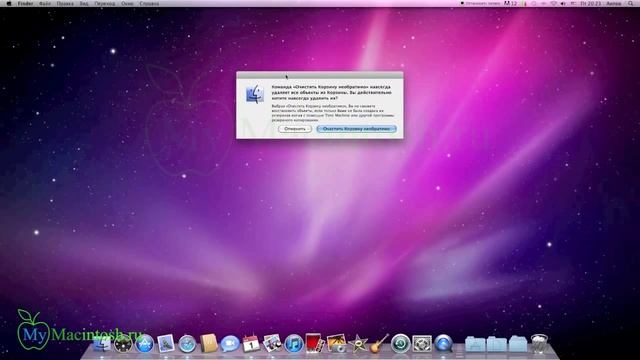This screenshot has height=360, width=640.
Task: Confirm with Очистить Корзину необратимо button
Action: coord(356,129)
